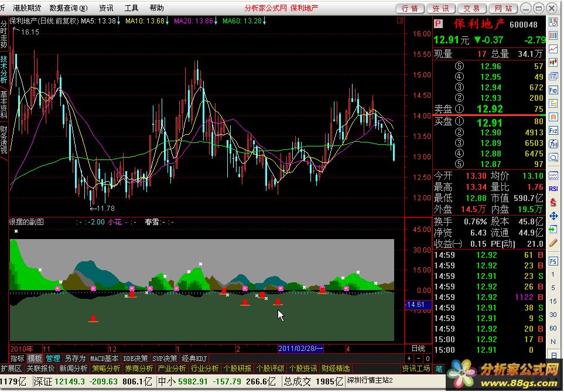Image resolution: width=564 pixels, height=392 pixels.
Task: Switch to the 基本资料 side tab
Action: tap(4, 104)
